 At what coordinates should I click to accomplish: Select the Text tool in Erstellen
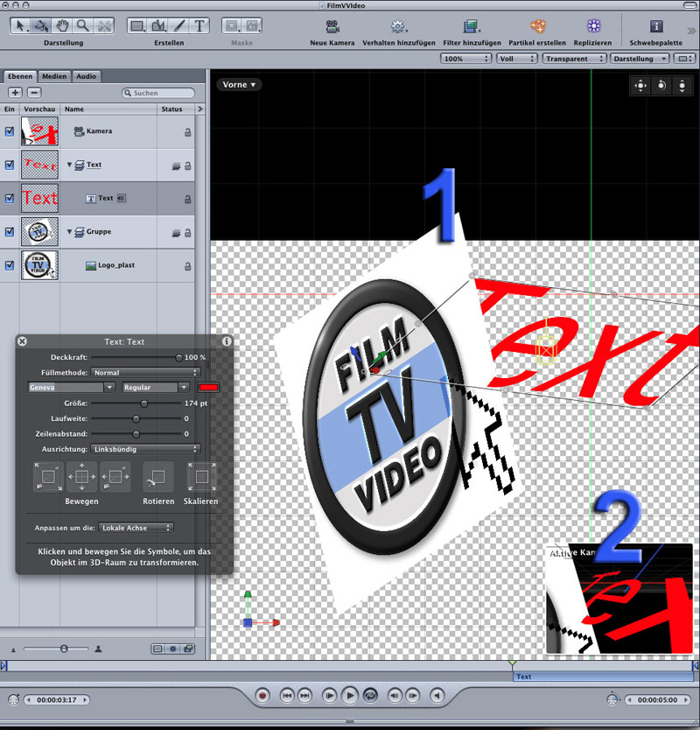pos(200,25)
